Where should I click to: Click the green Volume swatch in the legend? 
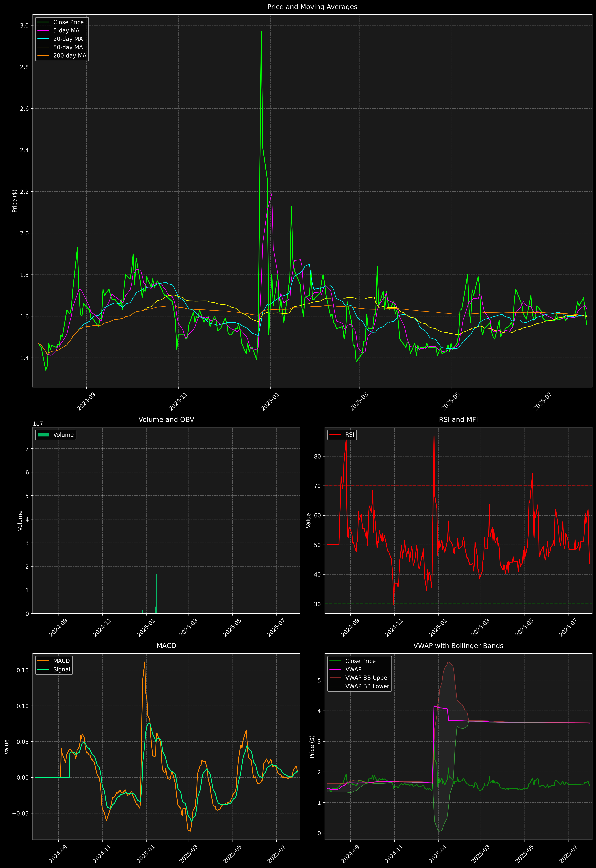tap(43, 435)
